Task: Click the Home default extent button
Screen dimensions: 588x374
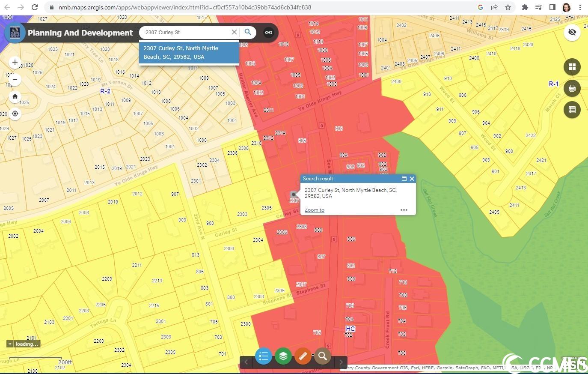Action: [15, 96]
